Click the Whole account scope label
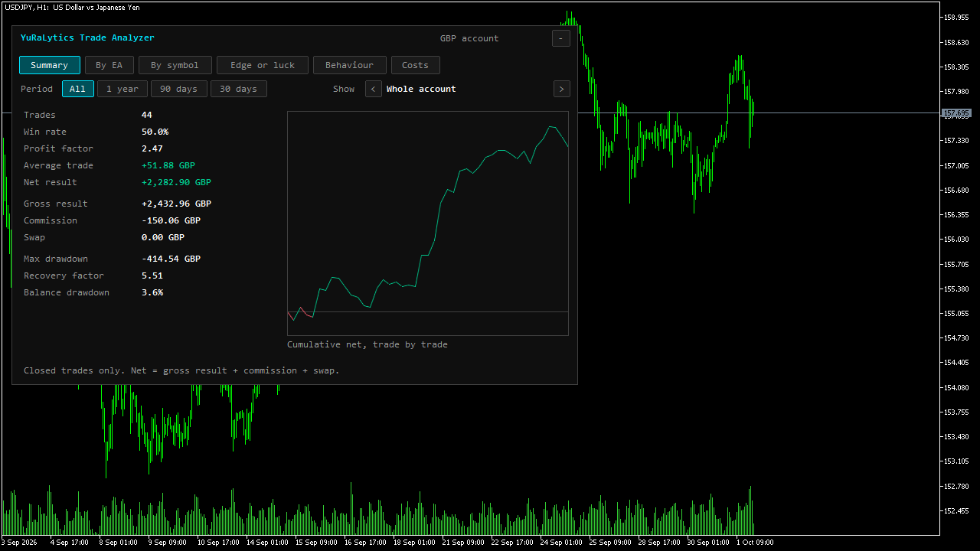 421,89
